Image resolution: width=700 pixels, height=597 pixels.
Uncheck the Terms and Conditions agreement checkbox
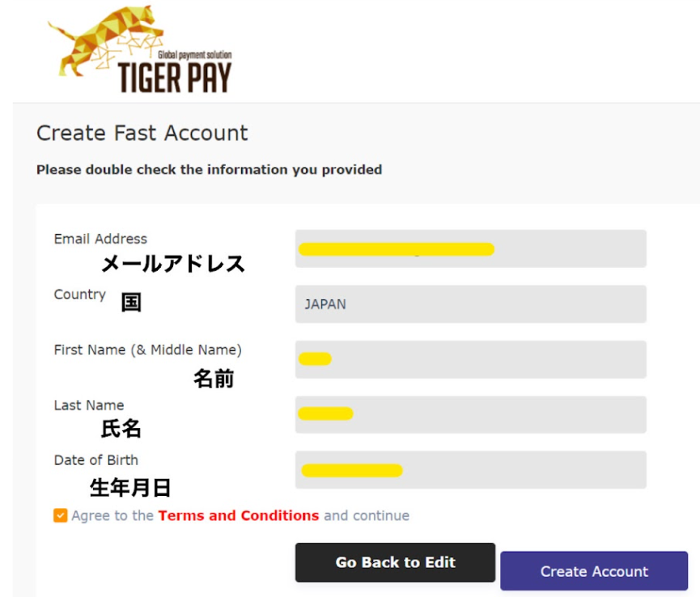pyautogui.click(x=60, y=515)
